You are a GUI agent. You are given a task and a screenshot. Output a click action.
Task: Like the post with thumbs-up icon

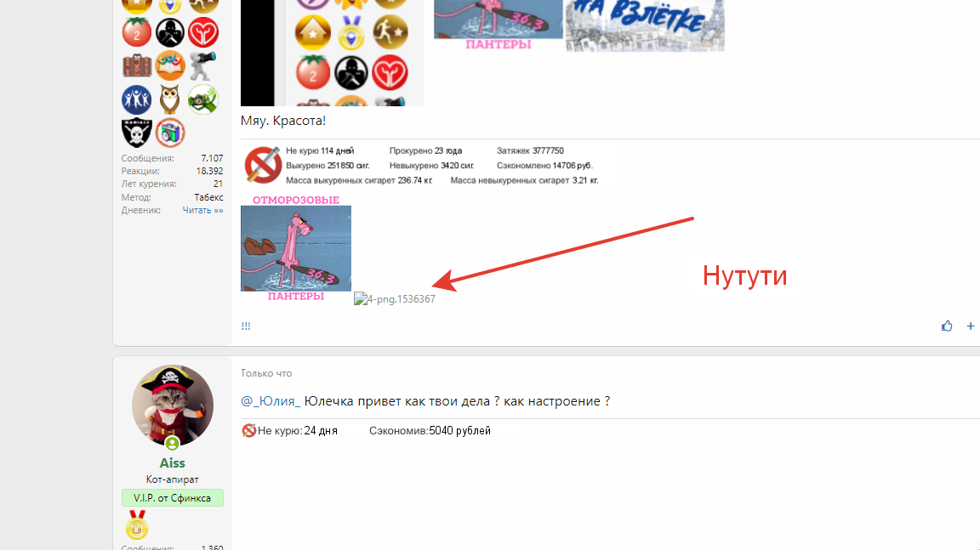pyautogui.click(x=947, y=326)
